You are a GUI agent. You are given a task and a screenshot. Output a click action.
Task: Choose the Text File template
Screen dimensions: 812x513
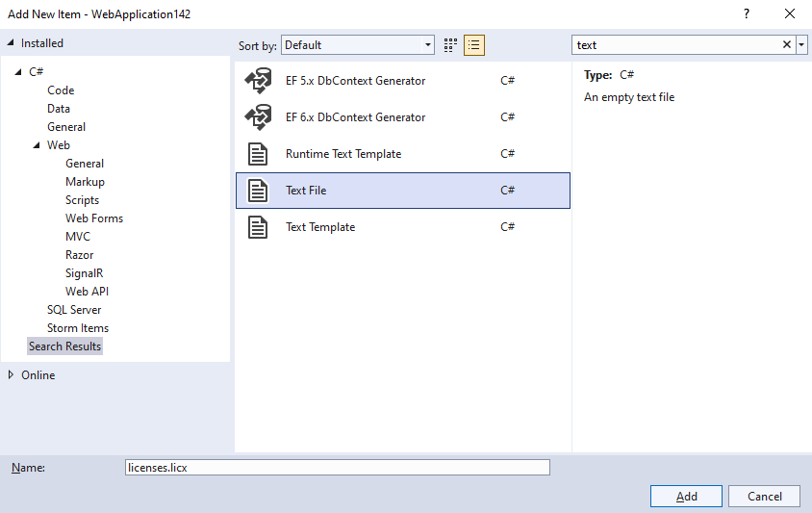coord(403,191)
